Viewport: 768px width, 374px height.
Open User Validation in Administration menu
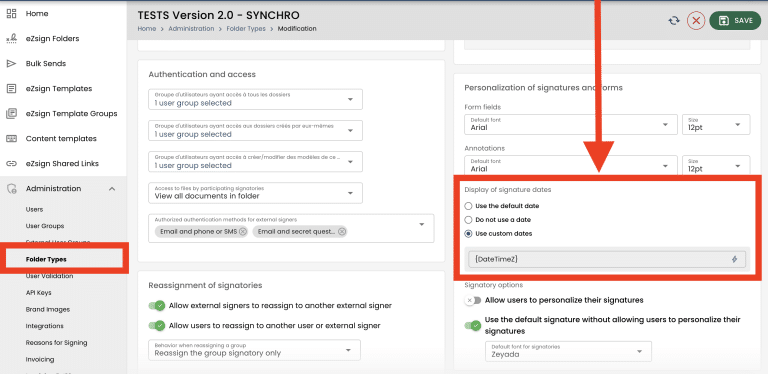point(49,276)
